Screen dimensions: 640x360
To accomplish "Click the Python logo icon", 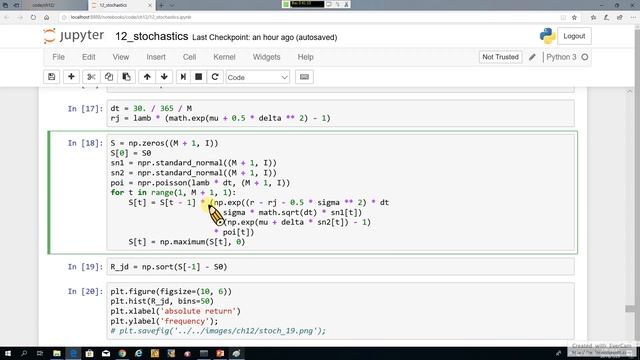I will pos(547,36).
